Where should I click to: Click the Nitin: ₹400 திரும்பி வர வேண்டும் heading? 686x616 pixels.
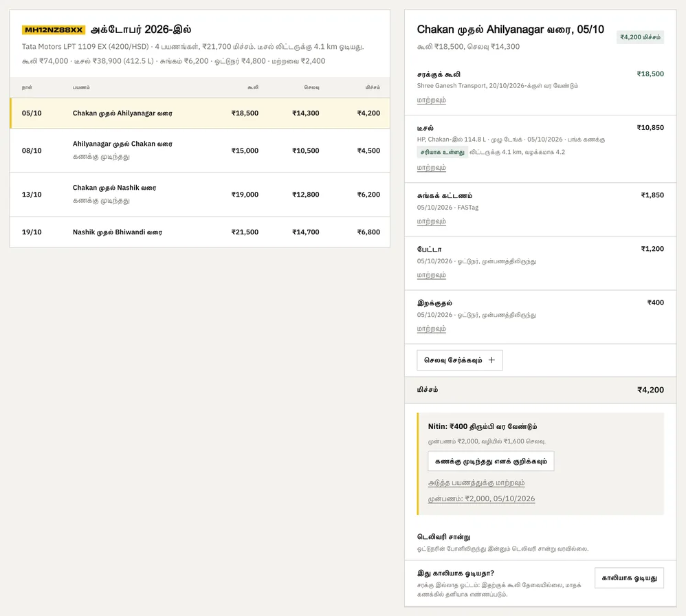(483, 426)
